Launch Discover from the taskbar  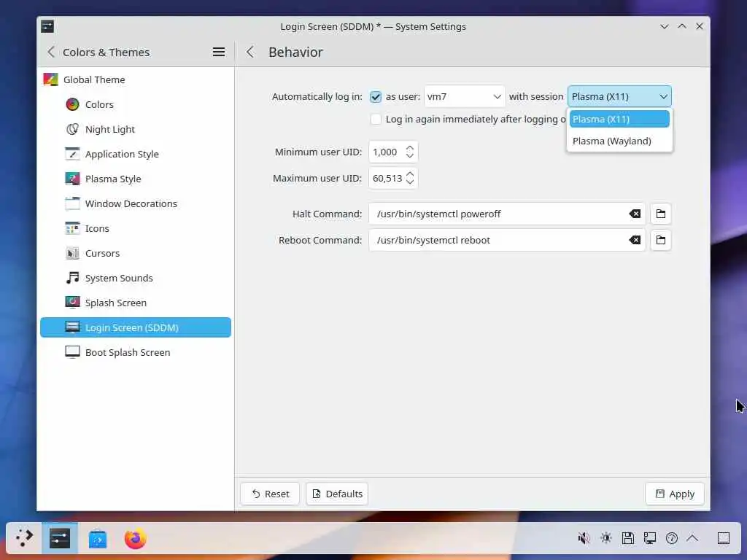(x=98, y=539)
